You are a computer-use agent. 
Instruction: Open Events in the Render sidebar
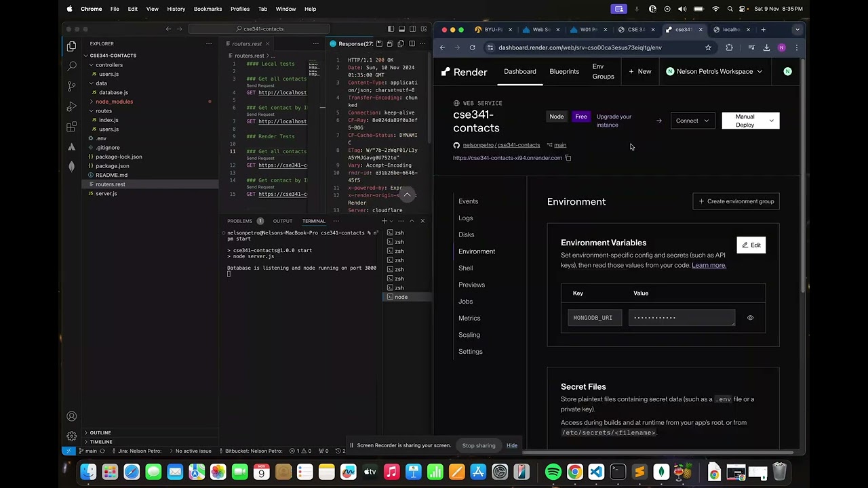tap(468, 201)
